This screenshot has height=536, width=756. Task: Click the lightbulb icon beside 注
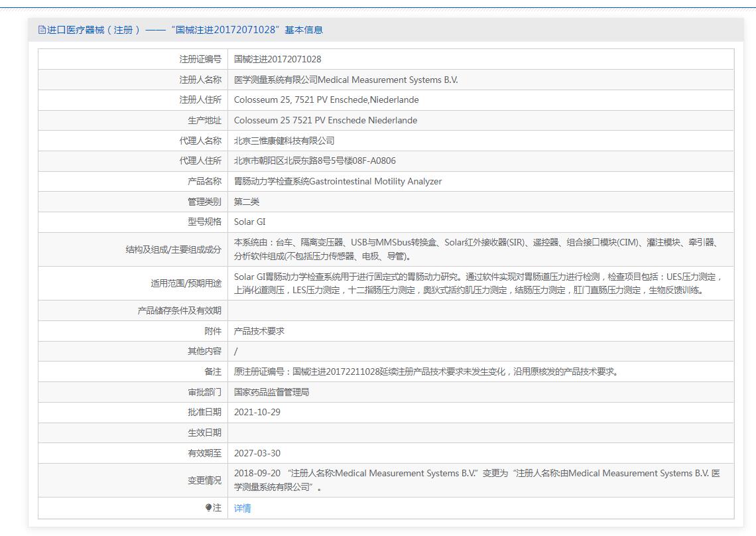(209, 508)
